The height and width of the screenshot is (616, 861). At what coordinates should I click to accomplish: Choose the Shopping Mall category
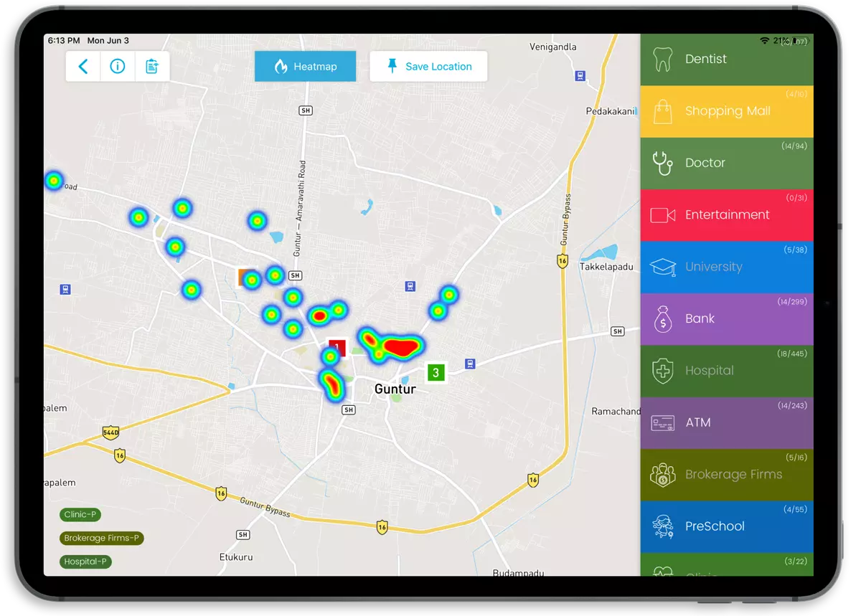(727, 111)
